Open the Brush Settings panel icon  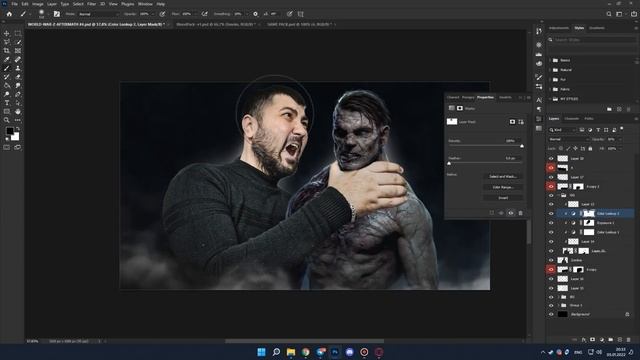57,14
